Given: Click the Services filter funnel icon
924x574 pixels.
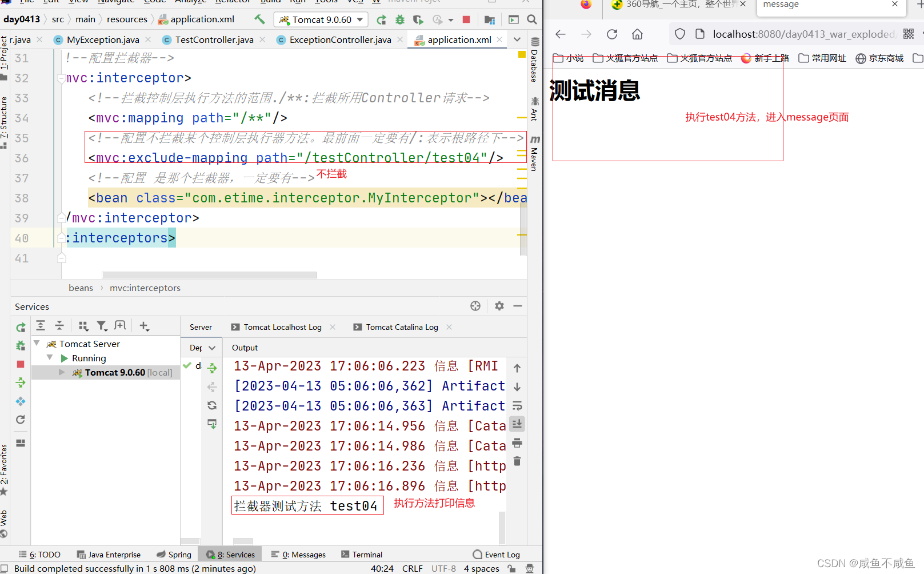Looking at the screenshot, I should [102, 325].
